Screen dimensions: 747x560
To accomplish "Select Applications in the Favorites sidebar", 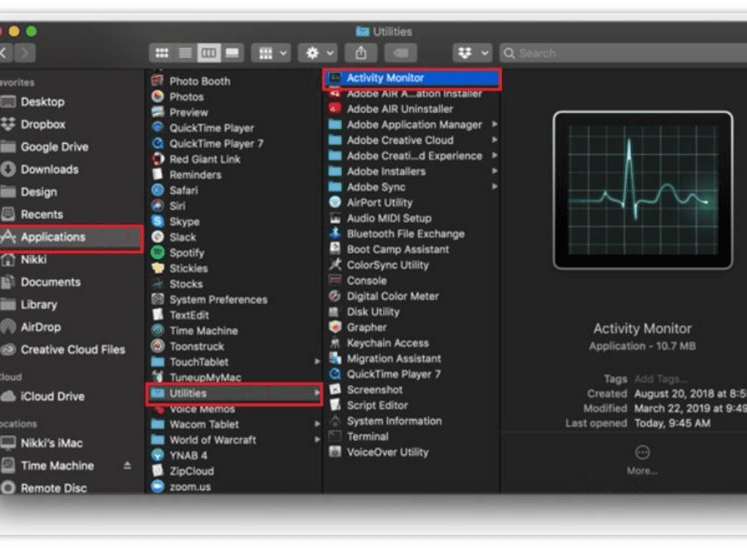I will pos(50,237).
